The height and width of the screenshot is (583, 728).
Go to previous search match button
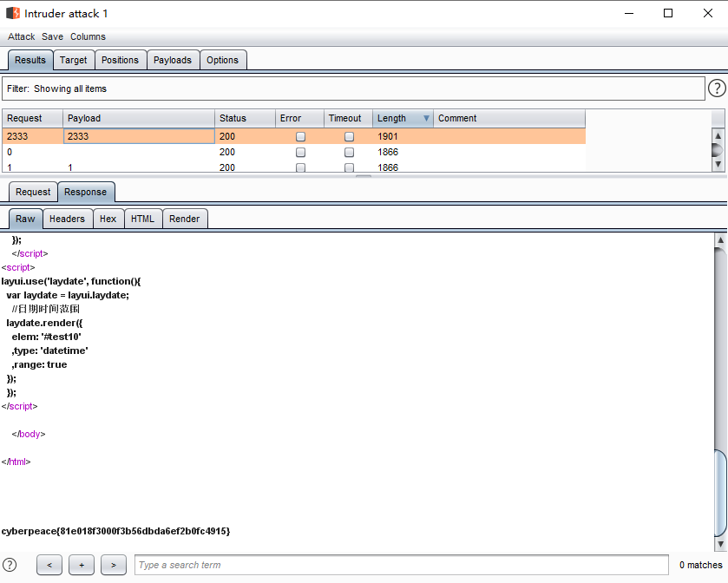49,565
